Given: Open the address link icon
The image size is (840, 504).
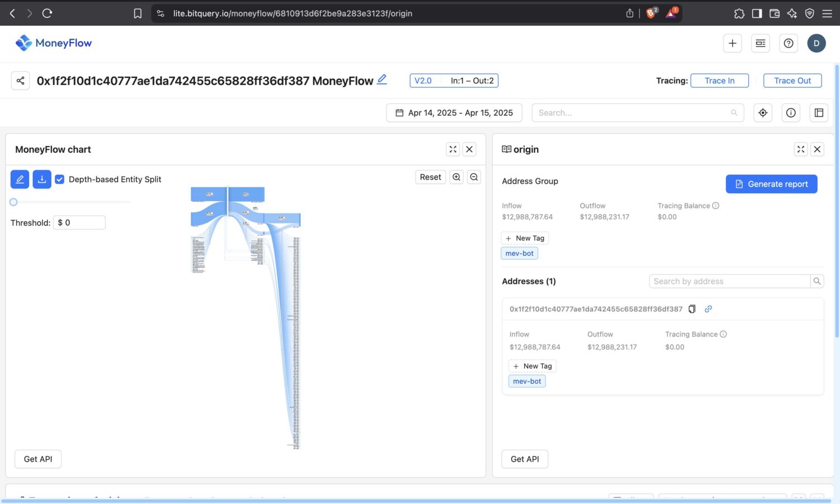Looking at the screenshot, I should point(708,309).
